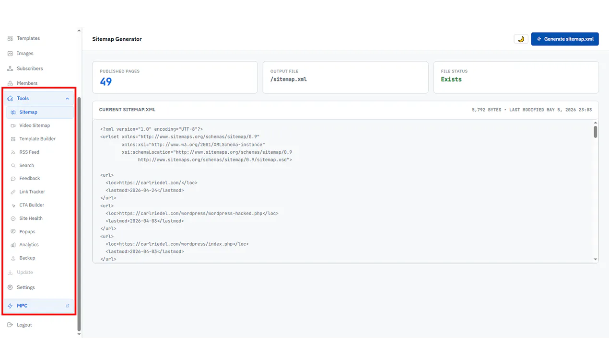The width and height of the screenshot is (609, 364).
Task: Click the xml version declaration line
Action: [152, 129]
